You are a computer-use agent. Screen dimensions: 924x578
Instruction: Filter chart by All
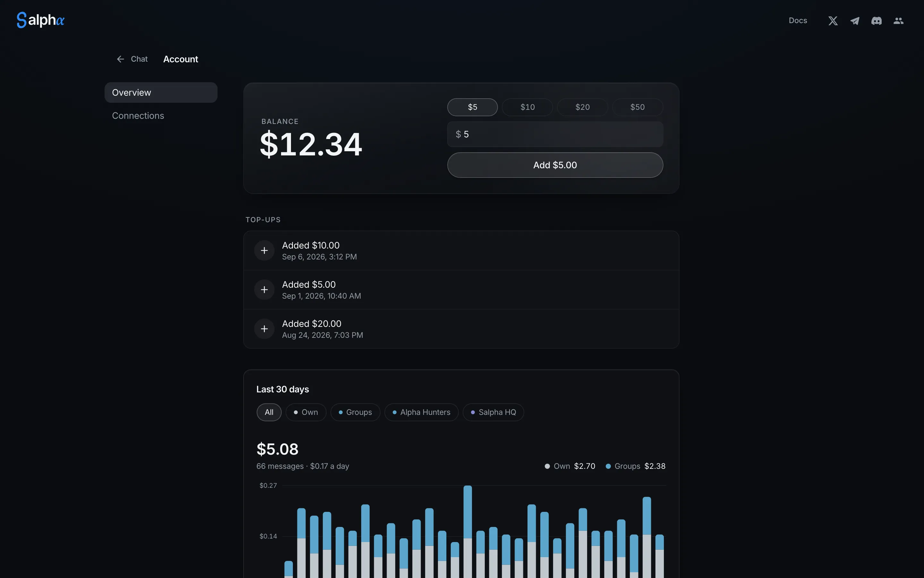tap(269, 412)
